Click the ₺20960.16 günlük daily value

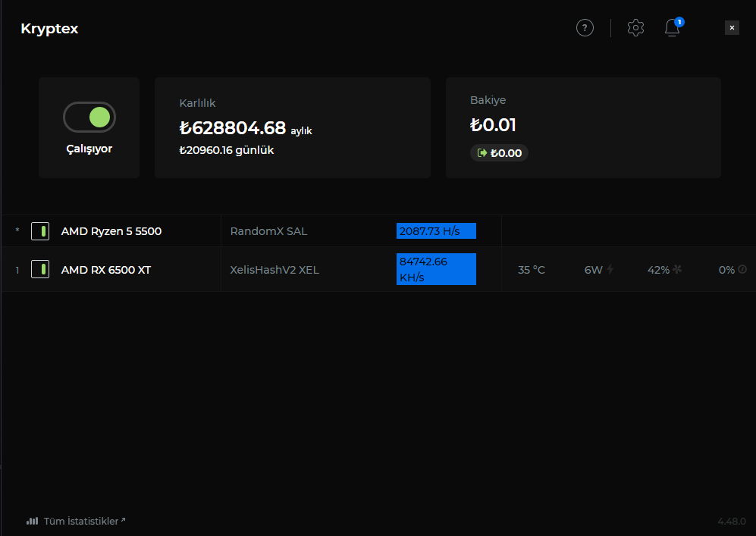tap(227, 150)
